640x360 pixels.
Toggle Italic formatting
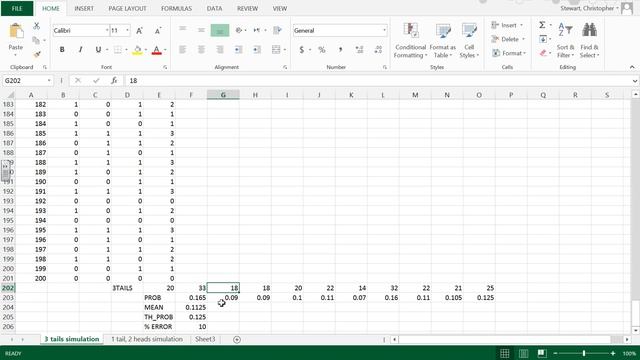pos(80,50)
